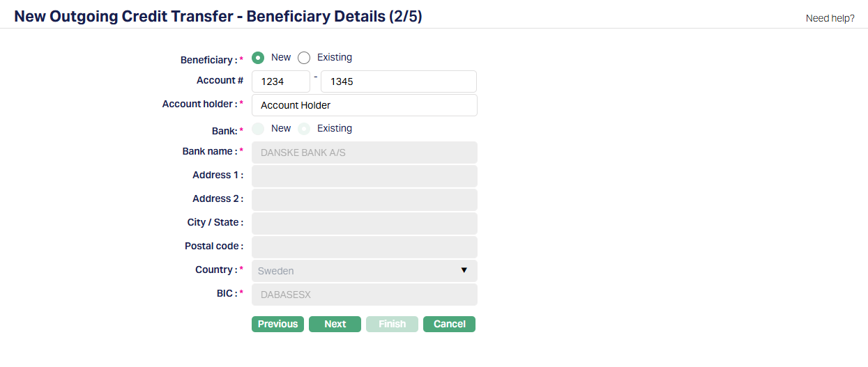
Task: Go back with the Previous button
Action: point(277,324)
